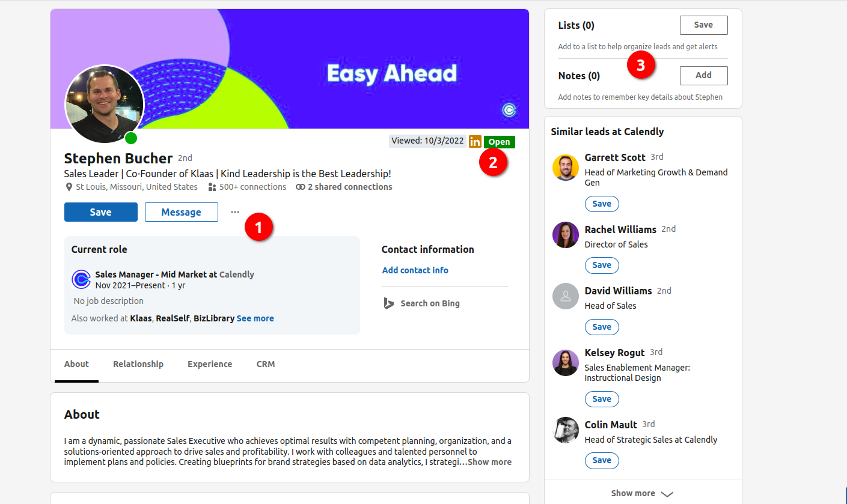Click the Calendly logo on banner

pos(509,110)
